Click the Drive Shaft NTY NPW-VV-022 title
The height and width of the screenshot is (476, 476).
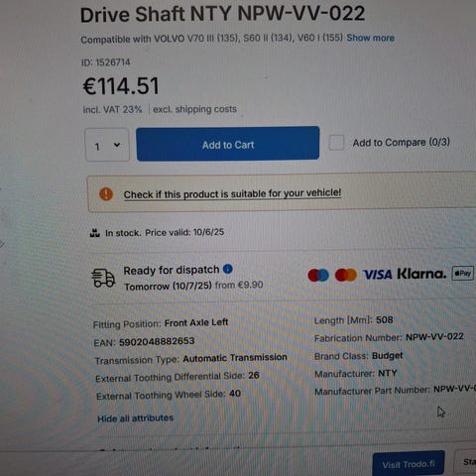222,14
